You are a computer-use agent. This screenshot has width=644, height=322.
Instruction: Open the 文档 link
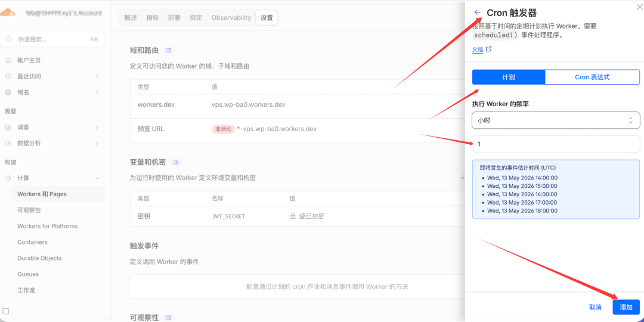coord(477,49)
